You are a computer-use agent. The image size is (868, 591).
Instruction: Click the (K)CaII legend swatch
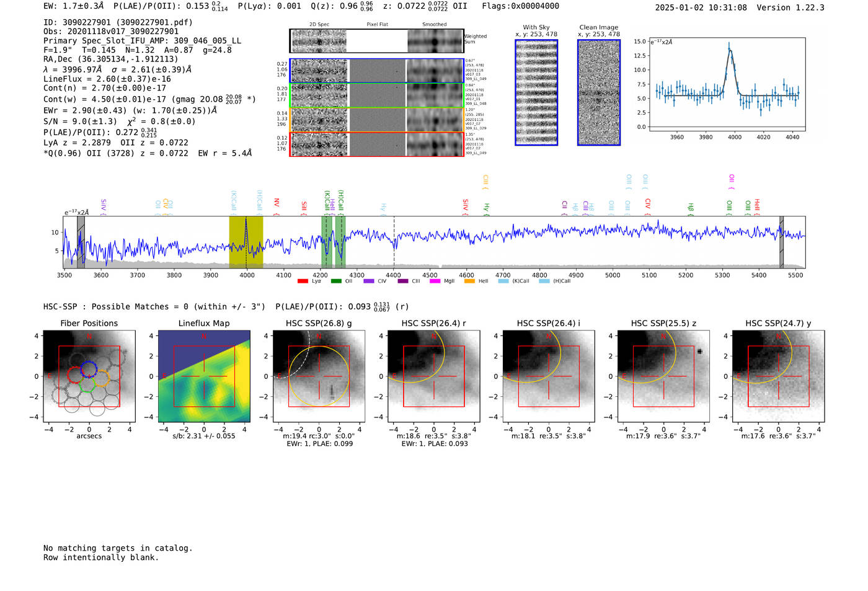tap(503, 281)
